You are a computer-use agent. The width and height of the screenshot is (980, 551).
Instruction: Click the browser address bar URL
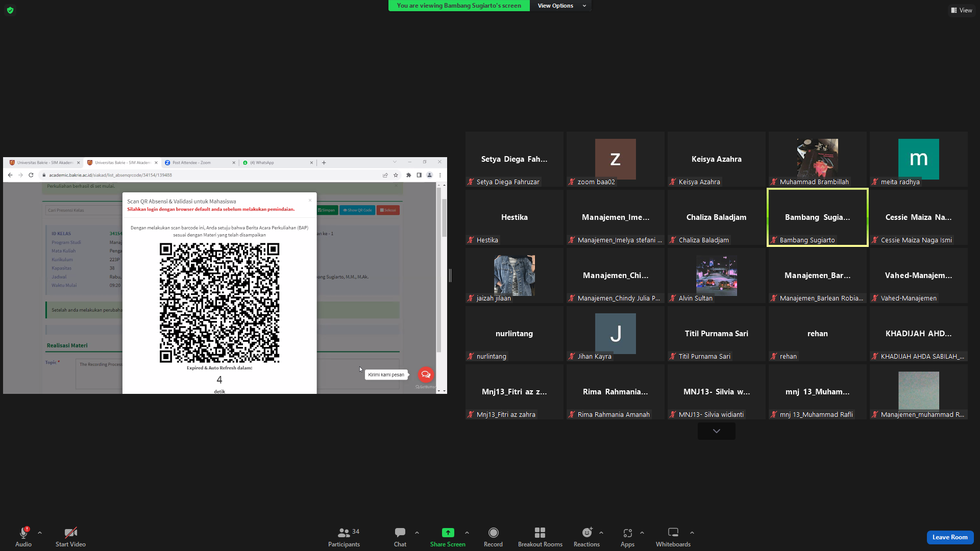110,175
